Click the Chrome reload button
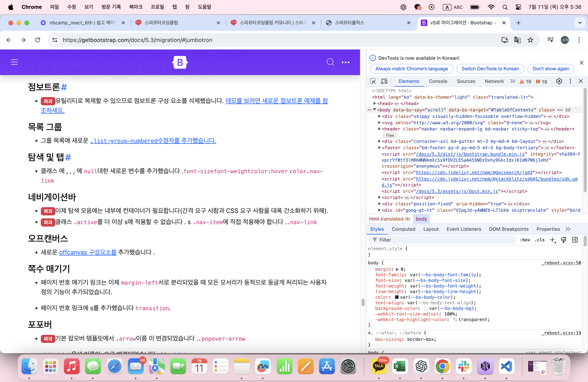Screen dimensions: 588x382 (38, 40)
